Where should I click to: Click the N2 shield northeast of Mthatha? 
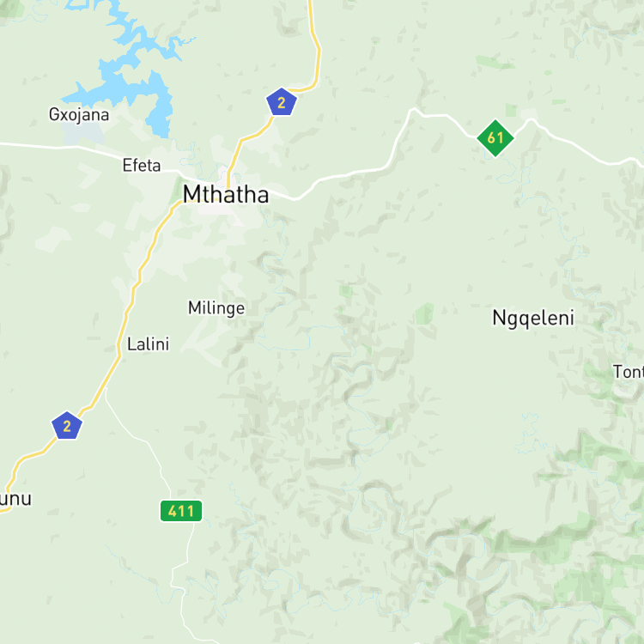click(x=282, y=102)
